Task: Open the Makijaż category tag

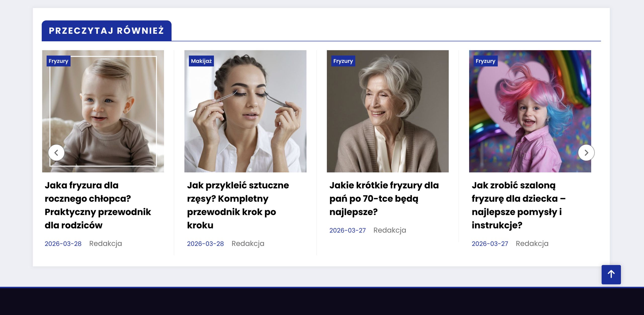Action: 201,61
